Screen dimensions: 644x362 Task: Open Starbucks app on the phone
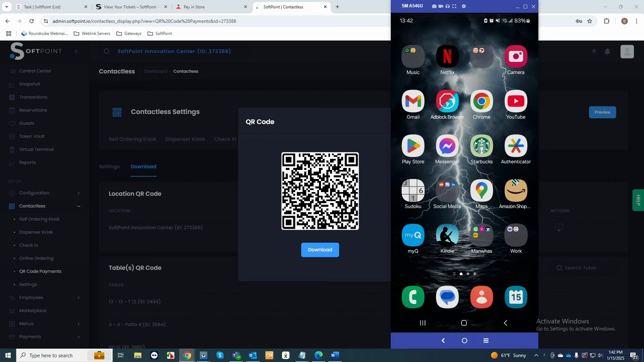[481, 146]
